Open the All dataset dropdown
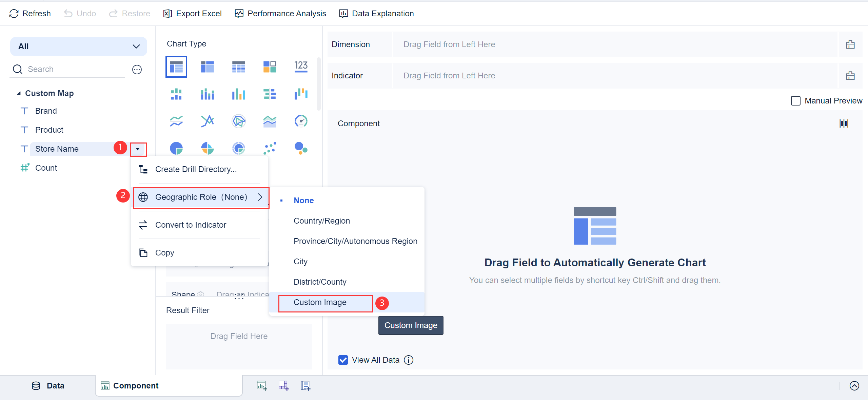This screenshot has height=400, width=868. click(x=79, y=46)
